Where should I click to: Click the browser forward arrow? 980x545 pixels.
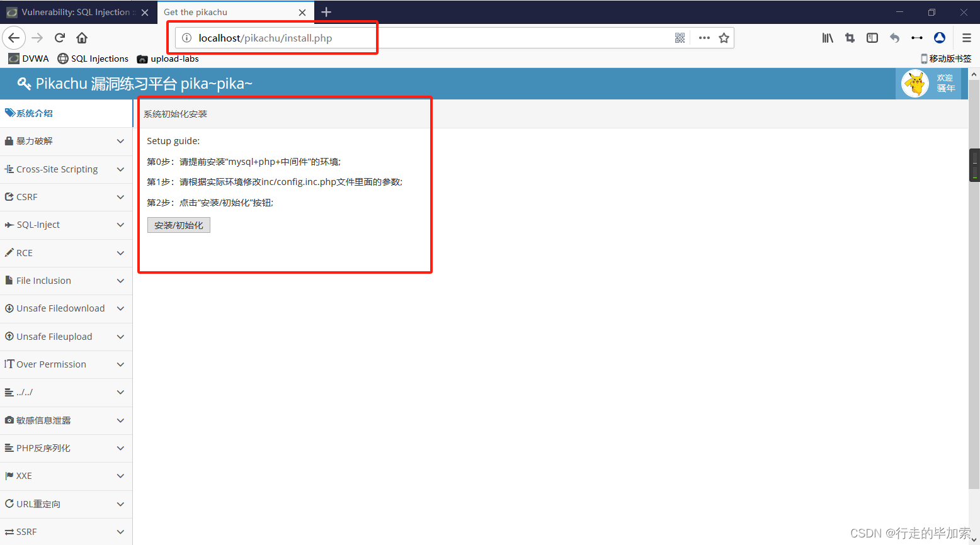pyautogui.click(x=37, y=38)
